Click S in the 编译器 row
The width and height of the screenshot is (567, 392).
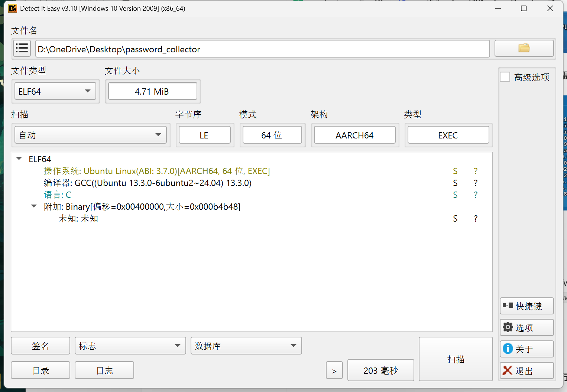455,183
